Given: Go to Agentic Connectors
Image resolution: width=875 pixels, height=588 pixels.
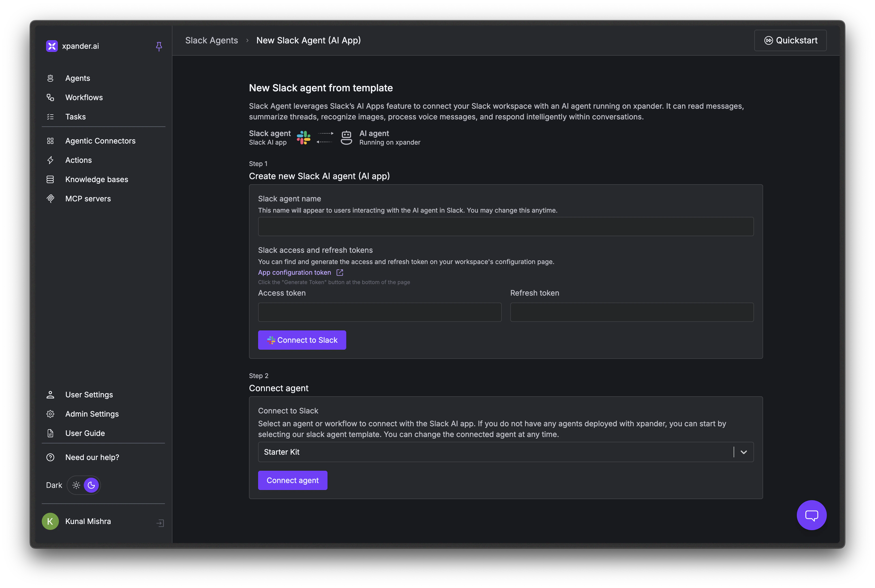Looking at the screenshot, I should [100, 141].
